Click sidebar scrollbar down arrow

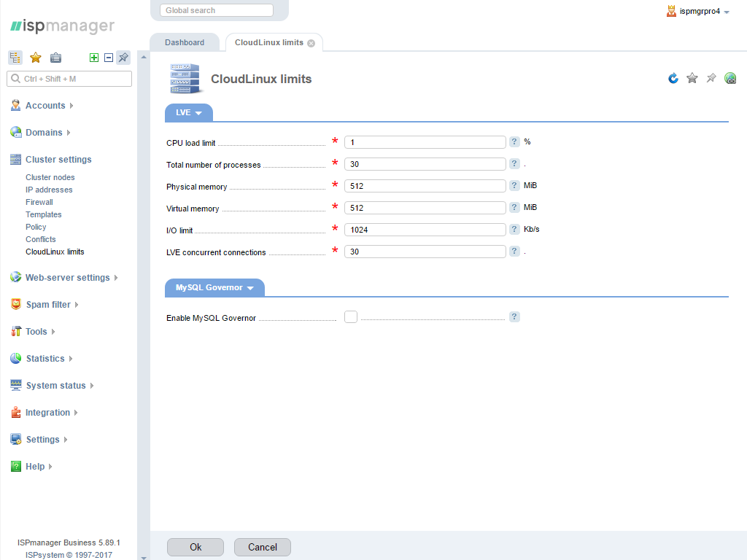point(144,557)
